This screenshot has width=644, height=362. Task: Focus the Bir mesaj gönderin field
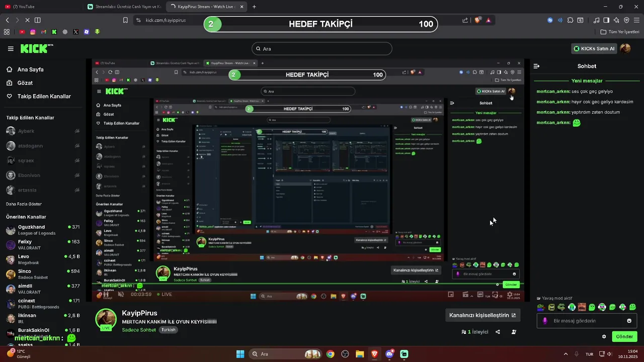click(x=586, y=321)
